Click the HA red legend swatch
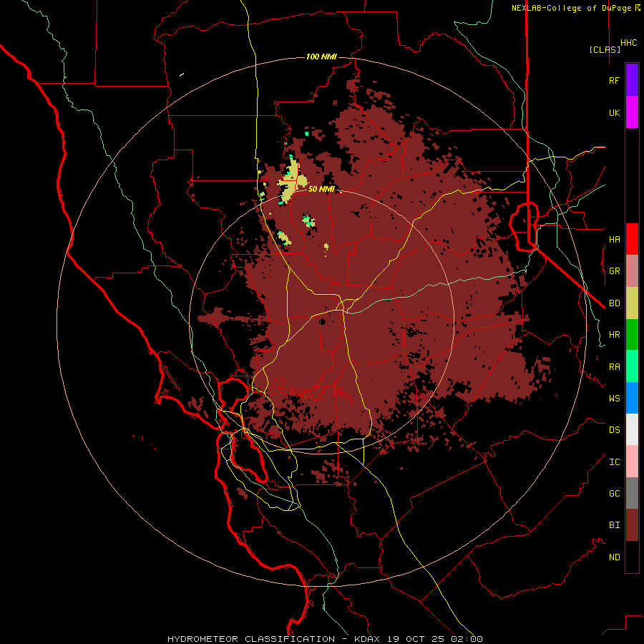644x644 pixels. (x=632, y=239)
